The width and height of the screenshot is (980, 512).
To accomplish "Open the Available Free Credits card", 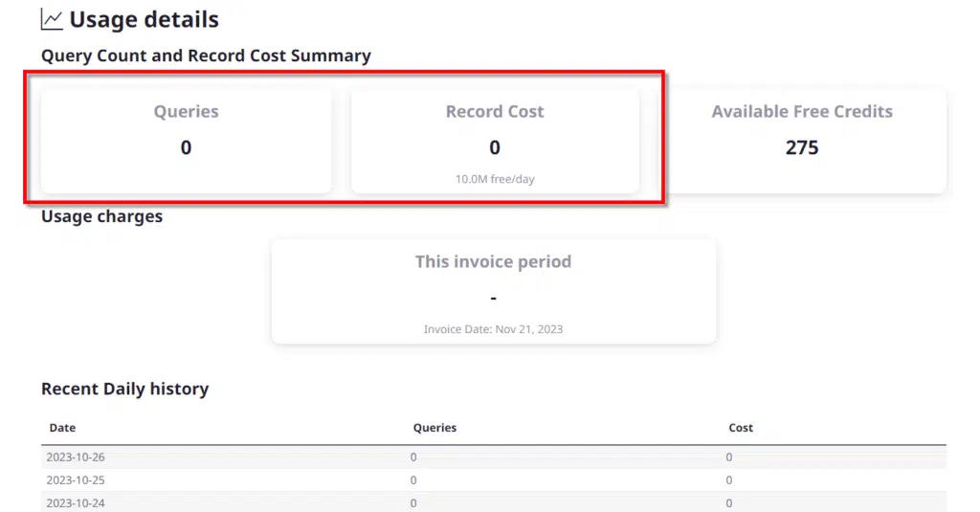I will pos(801,140).
